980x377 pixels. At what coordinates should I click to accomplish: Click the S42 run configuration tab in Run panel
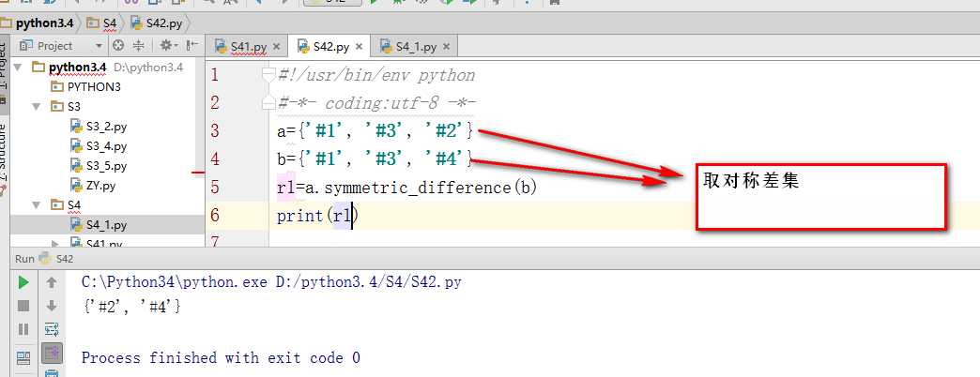pyautogui.click(x=56, y=259)
